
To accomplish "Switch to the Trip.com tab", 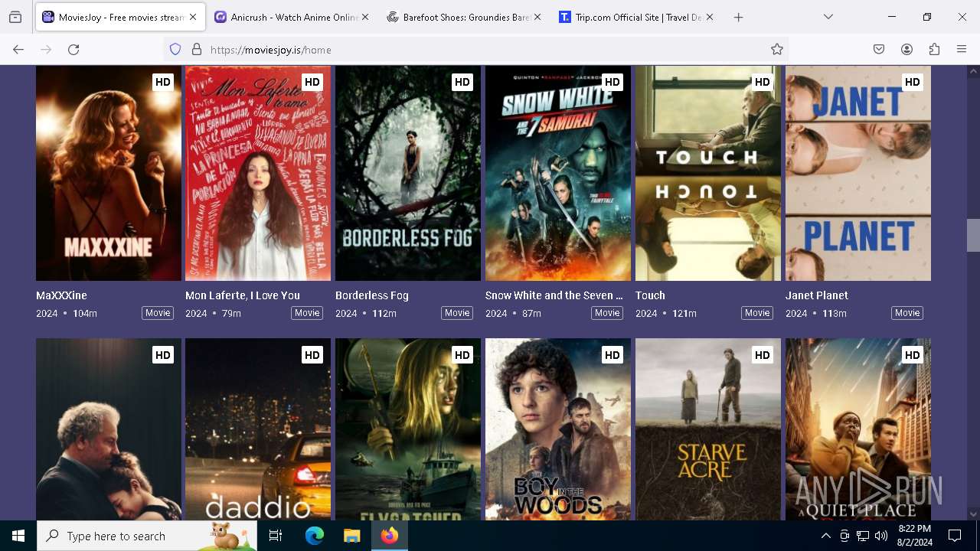I will tap(638, 17).
